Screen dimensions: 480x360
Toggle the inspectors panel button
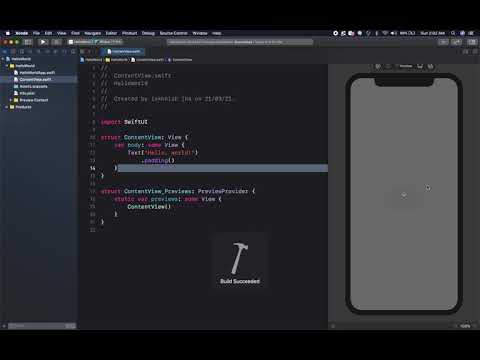pos(472,42)
